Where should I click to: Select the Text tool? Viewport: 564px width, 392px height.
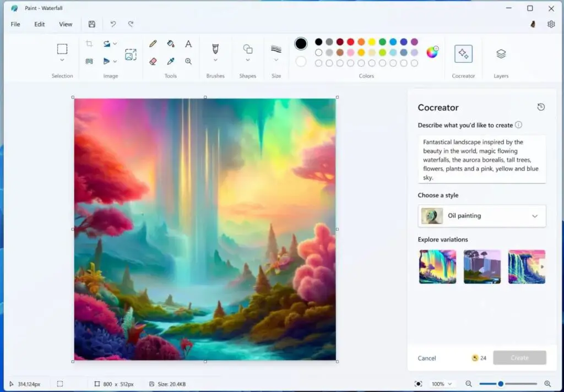pyautogui.click(x=188, y=43)
